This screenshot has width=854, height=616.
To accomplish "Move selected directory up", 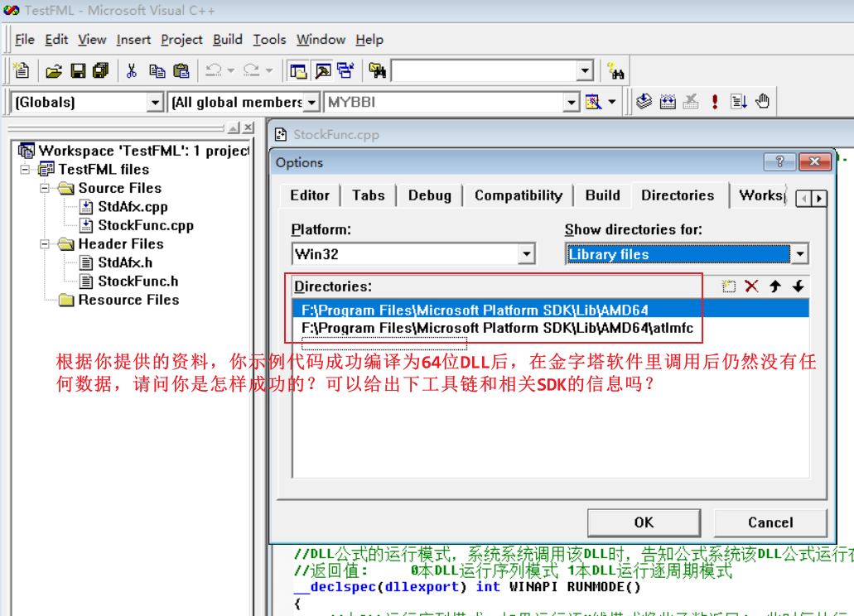I will [x=775, y=286].
